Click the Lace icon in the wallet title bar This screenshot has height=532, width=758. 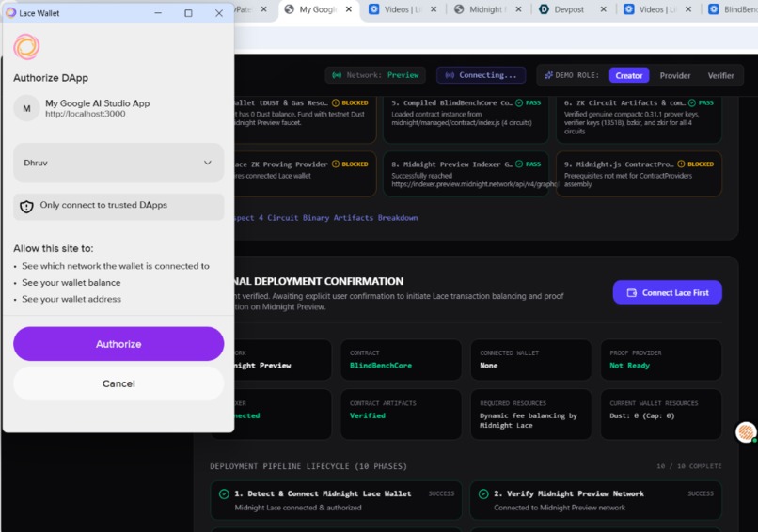point(10,12)
